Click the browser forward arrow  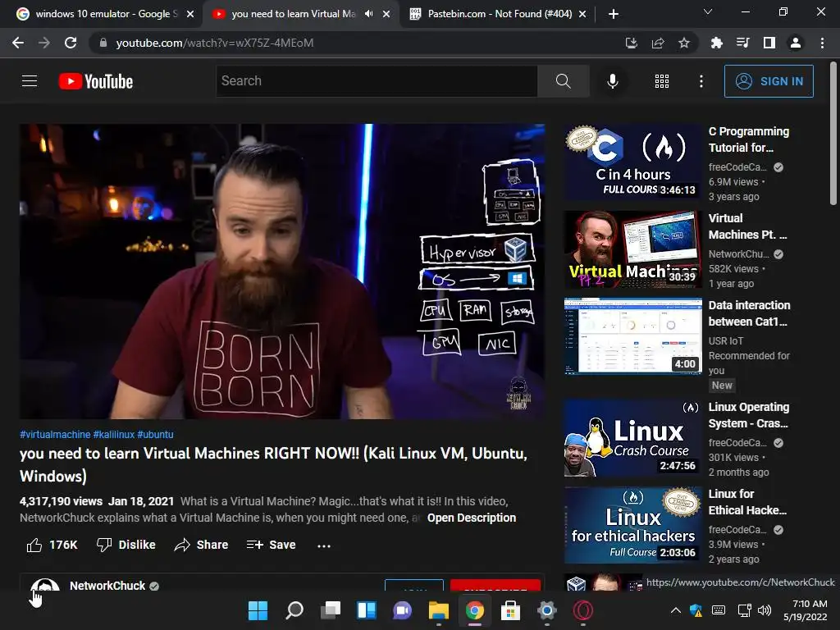coord(44,43)
